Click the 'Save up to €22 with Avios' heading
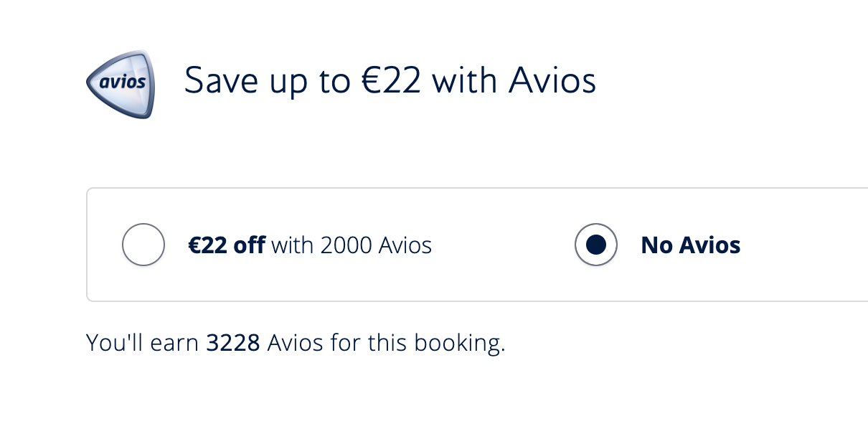The width and height of the screenshot is (868, 439). (390, 80)
